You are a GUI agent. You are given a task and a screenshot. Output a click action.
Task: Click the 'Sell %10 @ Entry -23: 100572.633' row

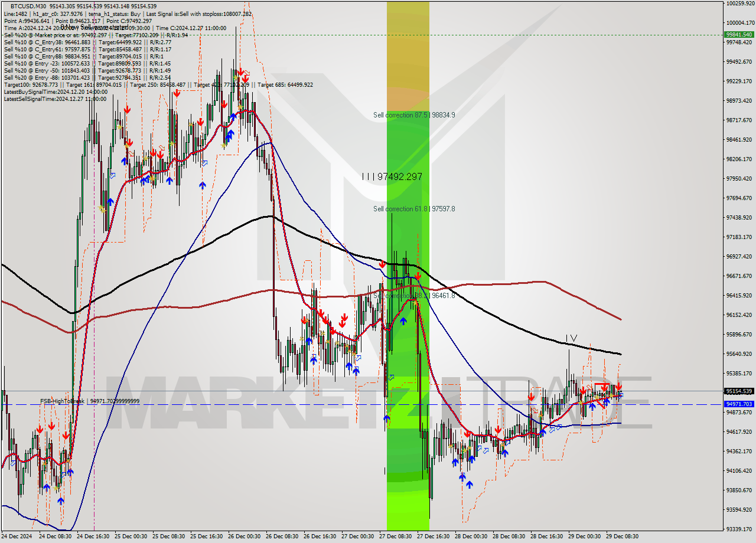[x=87, y=63]
